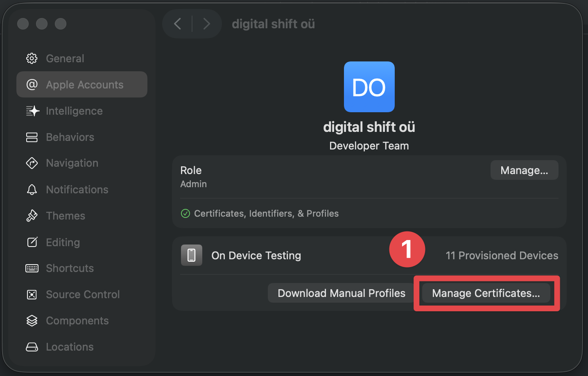The height and width of the screenshot is (376, 588).
Task: Click the On Device Testing device icon
Action: pos(191,255)
